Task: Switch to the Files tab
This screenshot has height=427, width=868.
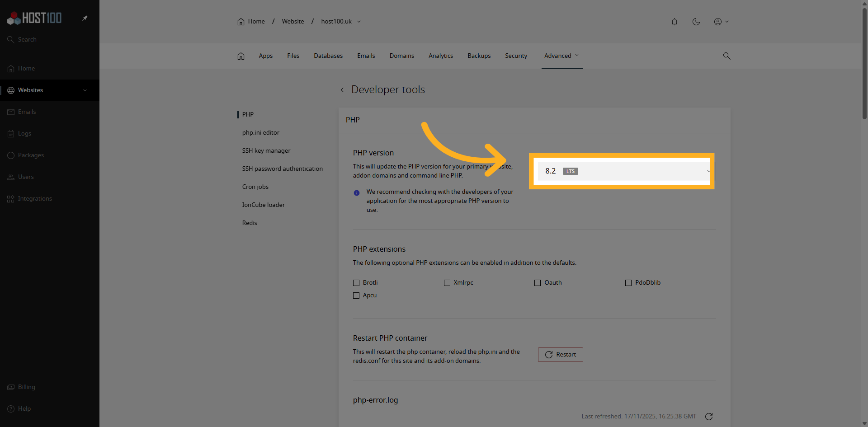Action: [293, 56]
